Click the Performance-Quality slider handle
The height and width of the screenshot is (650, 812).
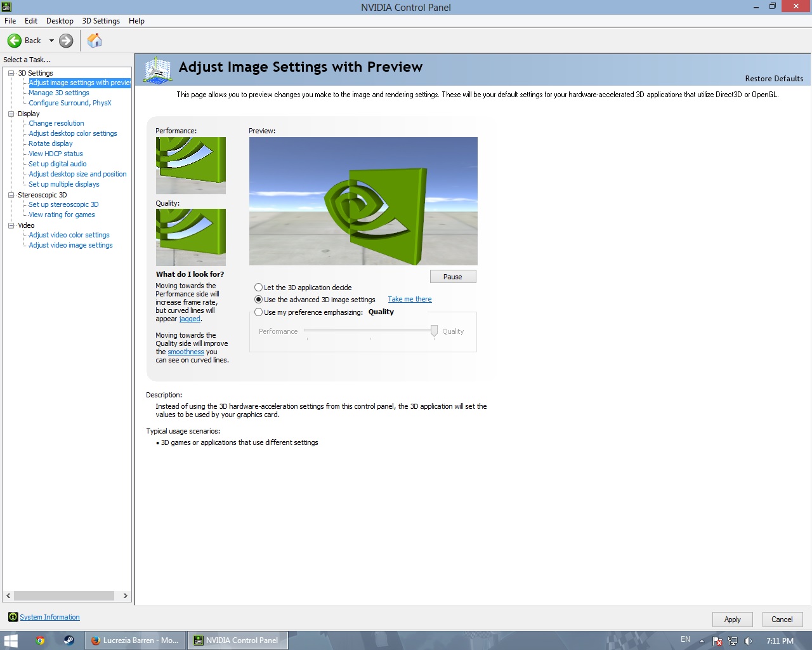(x=434, y=331)
